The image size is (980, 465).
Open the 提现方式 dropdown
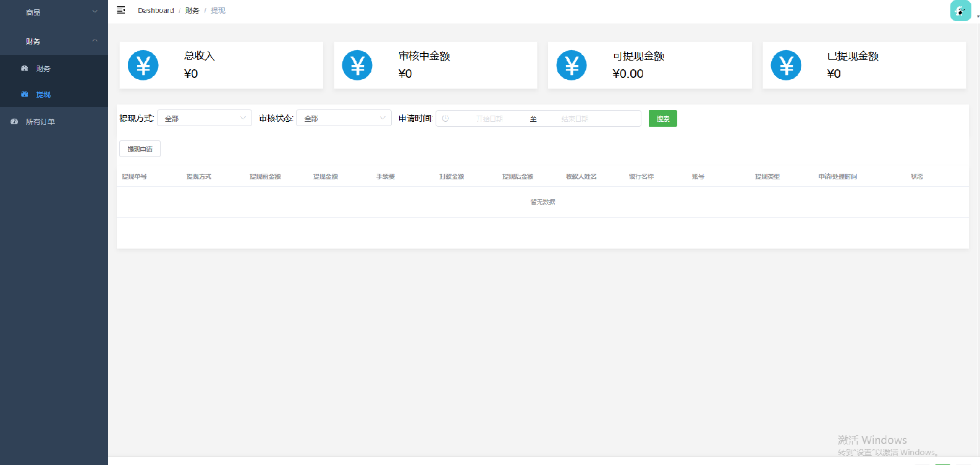coord(205,118)
